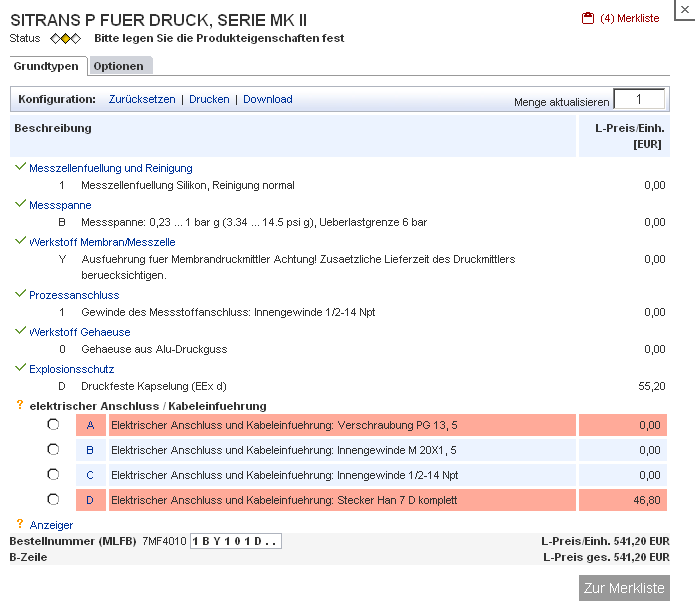Click green check beside Werkstoff Gehaeuse
Image resolution: width=695 pixels, height=611 pixels.
coord(20,331)
